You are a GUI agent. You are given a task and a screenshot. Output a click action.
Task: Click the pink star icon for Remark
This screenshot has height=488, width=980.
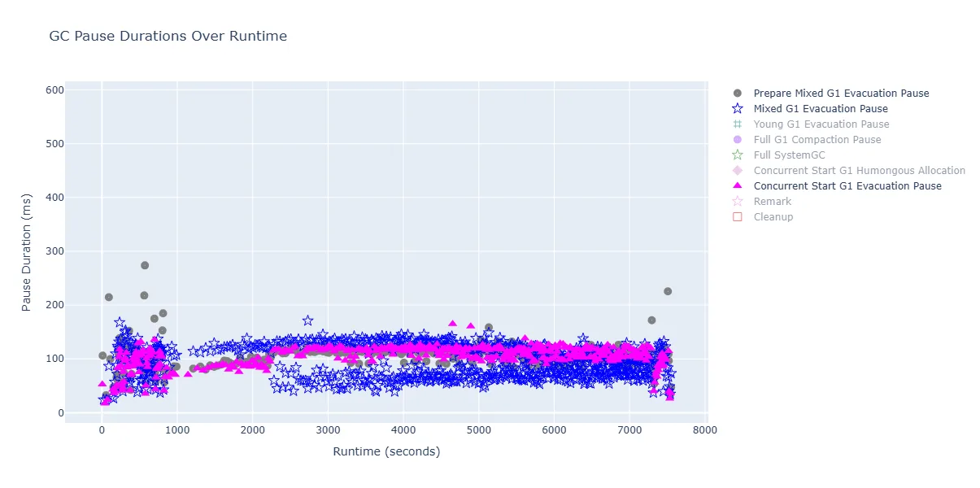click(x=738, y=202)
